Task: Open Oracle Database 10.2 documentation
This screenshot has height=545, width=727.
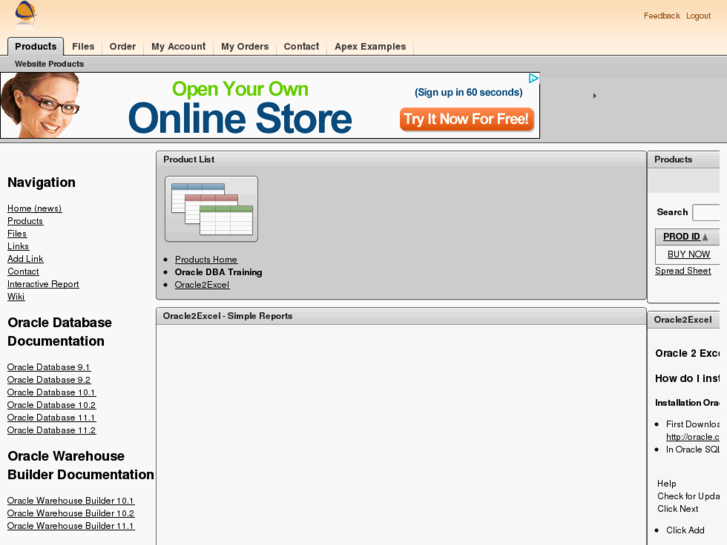Action: 51,405
